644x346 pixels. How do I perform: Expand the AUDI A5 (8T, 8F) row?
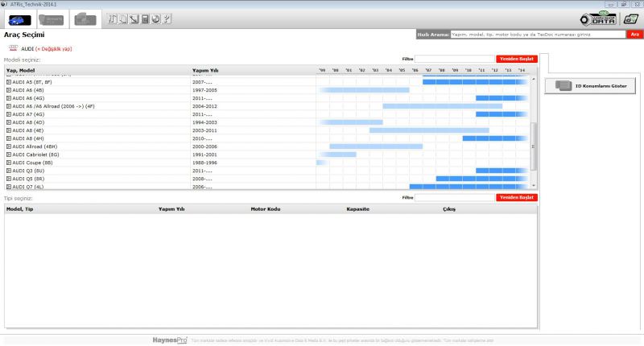pos(9,82)
